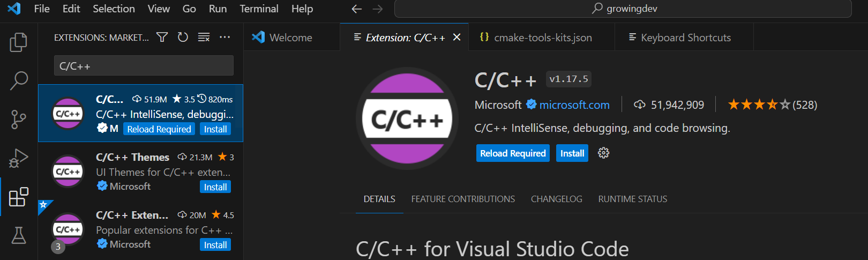Go back with the left arrow

pos(357,9)
